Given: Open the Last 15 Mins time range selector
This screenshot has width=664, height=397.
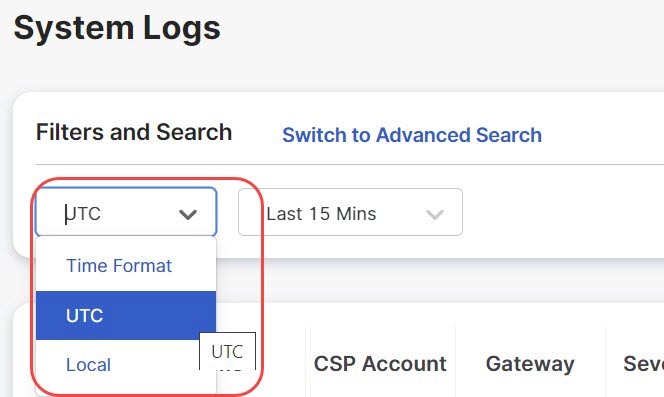Looking at the screenshot, I should [x=350, y=212].
